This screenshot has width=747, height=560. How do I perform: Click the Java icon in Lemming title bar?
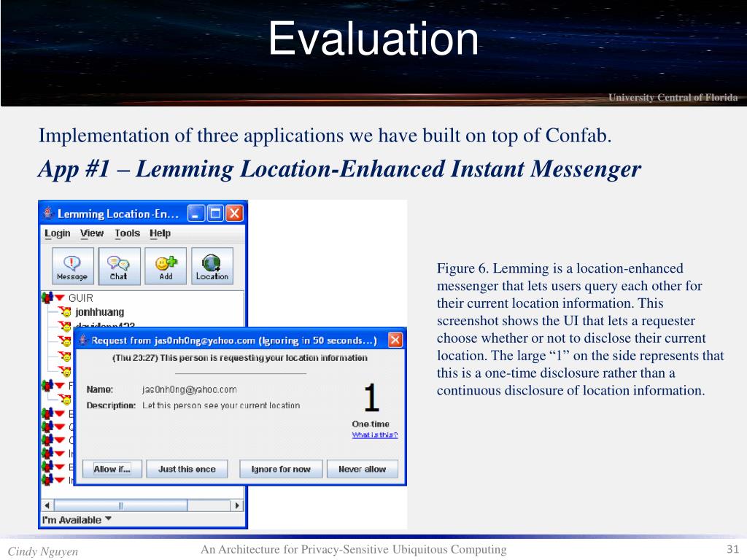click(x=47, y=213)
